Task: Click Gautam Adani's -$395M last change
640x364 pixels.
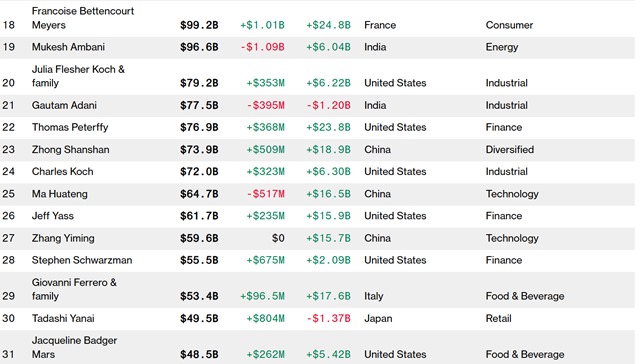Action: point(266,105)
